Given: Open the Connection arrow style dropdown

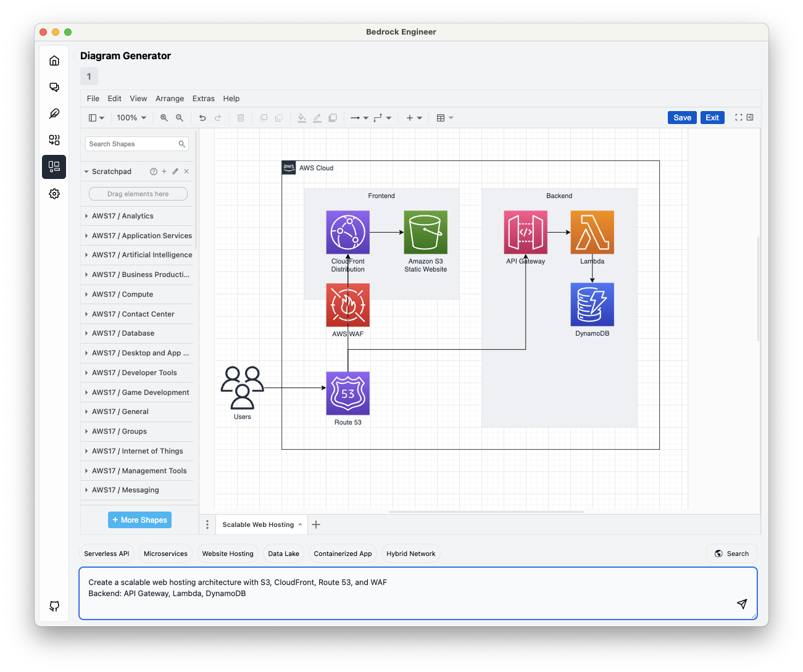Looking at the screenshot, I should pyautogui.click(x=359, y=118).
